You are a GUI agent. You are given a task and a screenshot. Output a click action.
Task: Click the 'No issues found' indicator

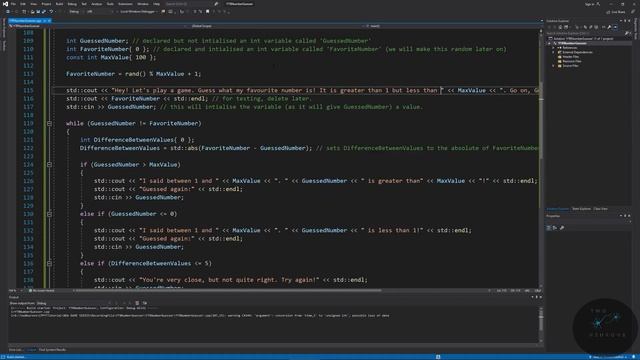pos(42,291)
